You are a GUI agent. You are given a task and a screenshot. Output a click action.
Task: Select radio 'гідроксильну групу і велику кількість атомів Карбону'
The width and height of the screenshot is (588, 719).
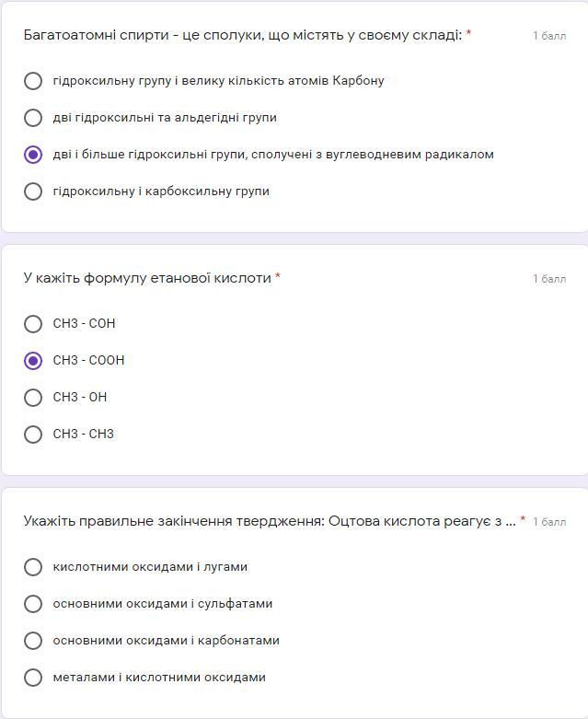tap(33, 81)
